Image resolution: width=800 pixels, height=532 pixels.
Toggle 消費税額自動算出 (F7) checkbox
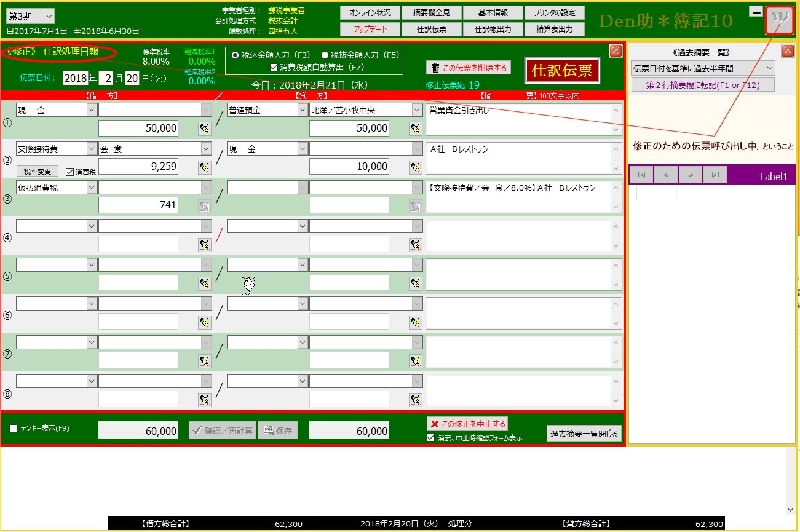275,66
